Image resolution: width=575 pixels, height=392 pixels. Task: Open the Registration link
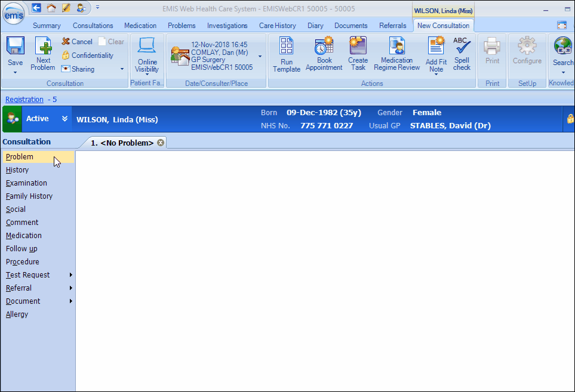[x=24, y=99]
